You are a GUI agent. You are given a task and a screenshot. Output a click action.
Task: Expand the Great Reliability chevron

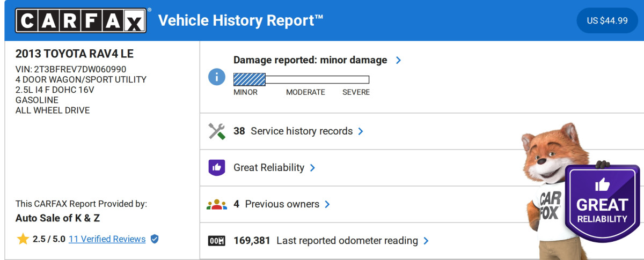click(312, 168)
